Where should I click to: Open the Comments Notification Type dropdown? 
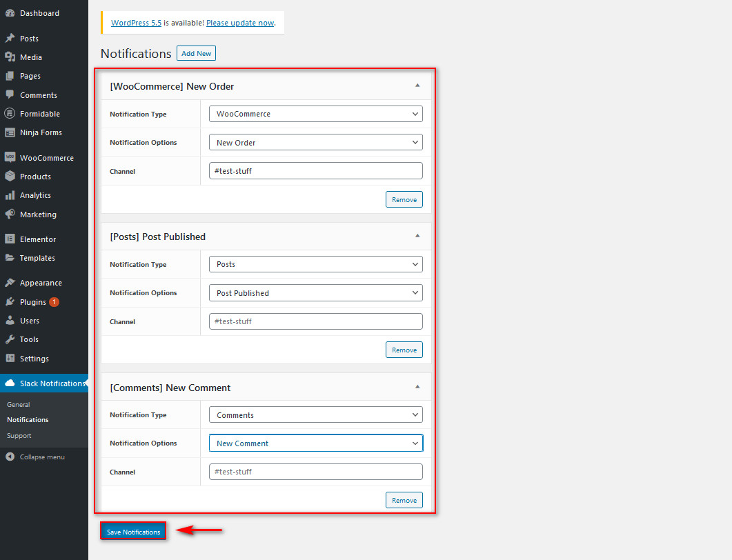coord(316,415)
